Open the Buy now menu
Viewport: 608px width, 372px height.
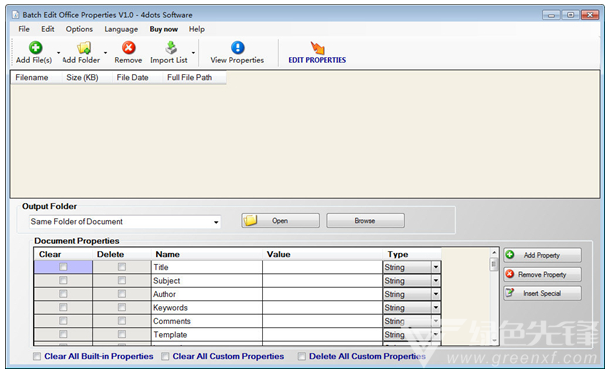tap(164, 29)
